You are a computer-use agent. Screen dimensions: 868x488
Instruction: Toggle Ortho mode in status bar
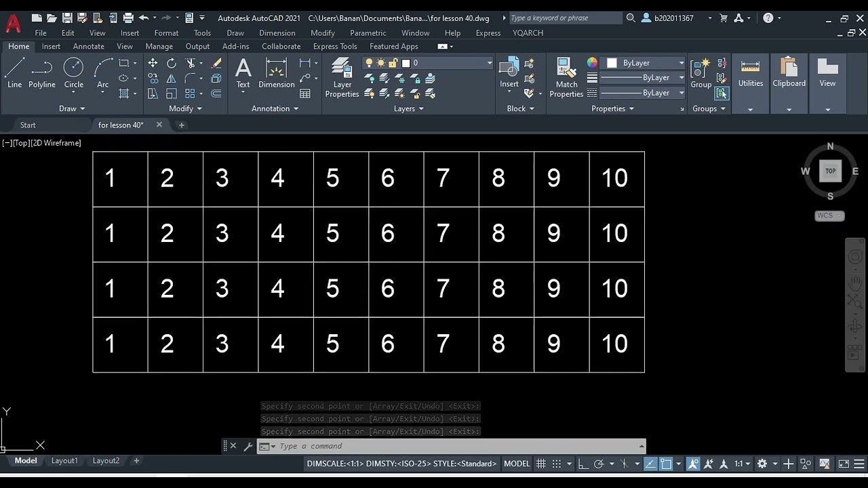pyautogui.click(x=583, y=464)
